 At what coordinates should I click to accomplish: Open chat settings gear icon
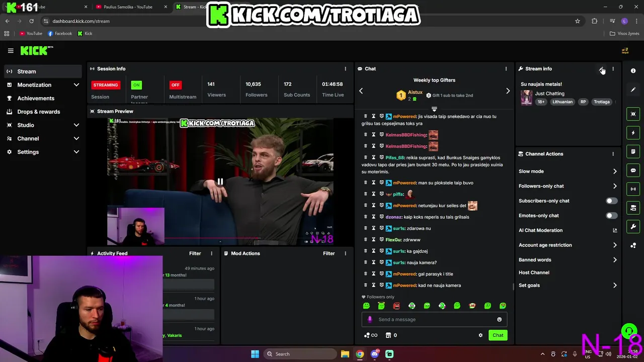pyautogui.click(x=480, y=335)
